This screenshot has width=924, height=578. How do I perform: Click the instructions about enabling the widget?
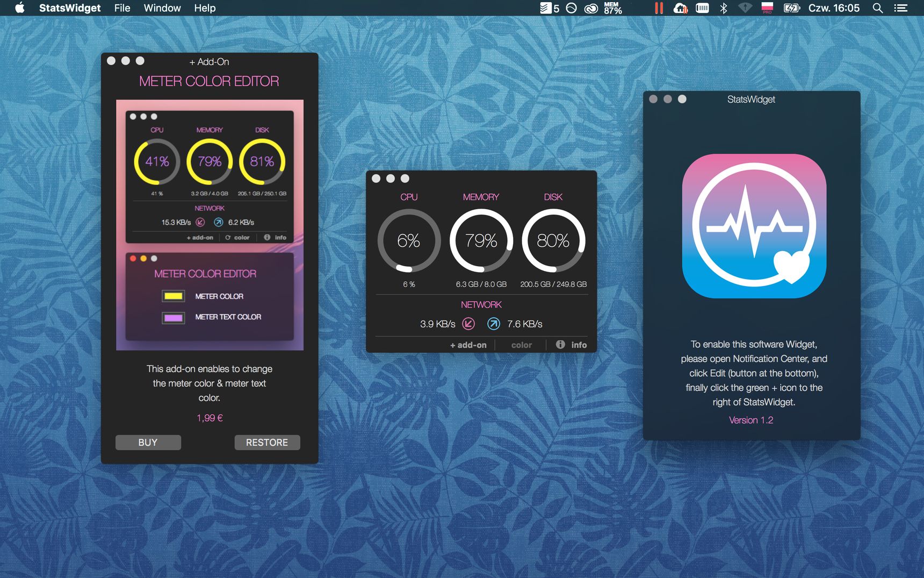[x=754, y=373]
